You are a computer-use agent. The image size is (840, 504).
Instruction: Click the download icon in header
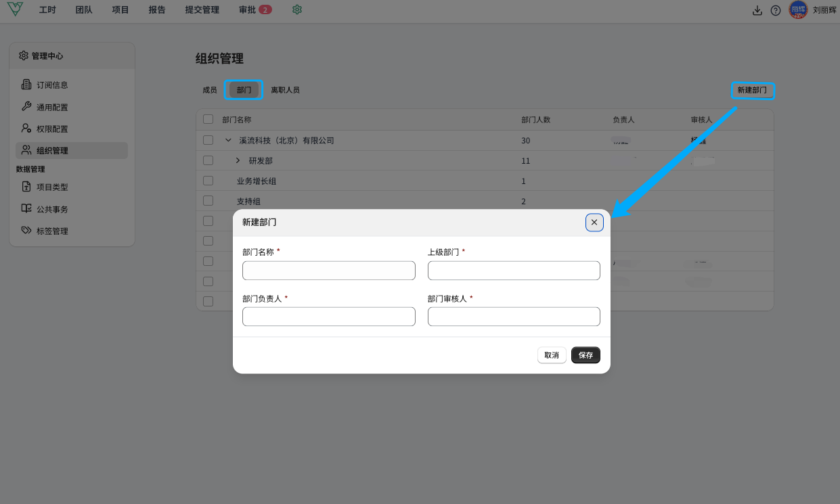(757, 10)
